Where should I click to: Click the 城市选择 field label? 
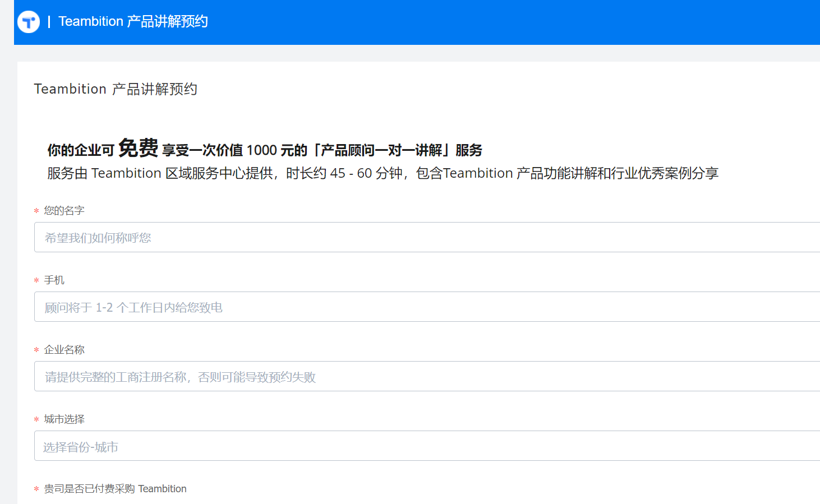point(64,419)
